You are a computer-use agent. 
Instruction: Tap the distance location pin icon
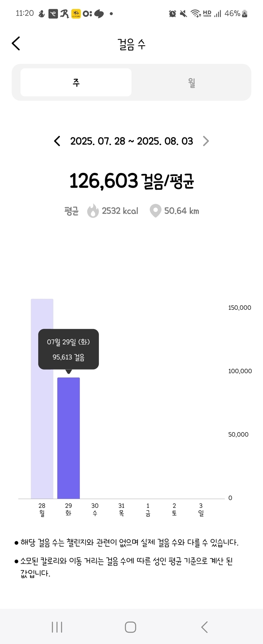point(155,211)
